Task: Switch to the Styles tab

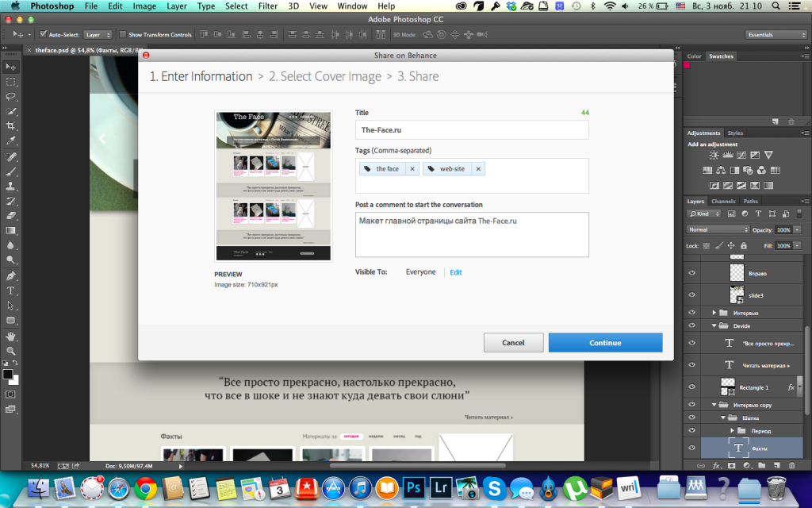Action: click(735, 133)
